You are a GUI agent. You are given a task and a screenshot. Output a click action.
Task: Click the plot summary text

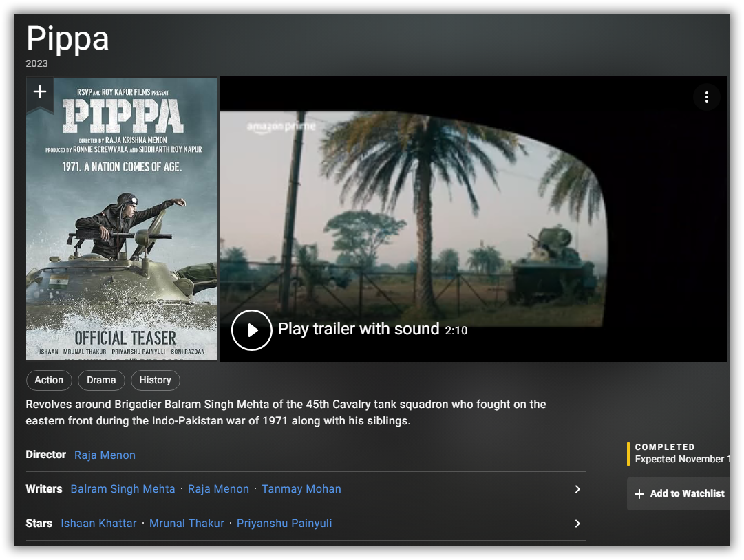286,413
